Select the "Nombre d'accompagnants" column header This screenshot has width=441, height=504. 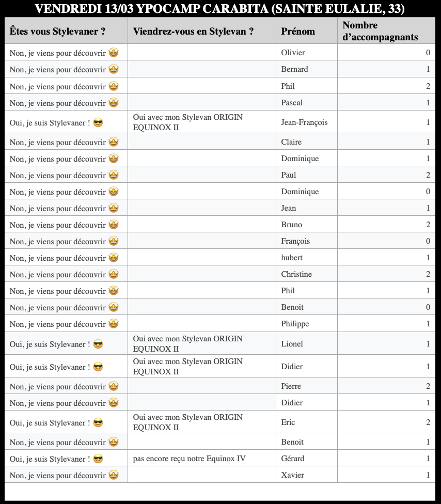380,31
